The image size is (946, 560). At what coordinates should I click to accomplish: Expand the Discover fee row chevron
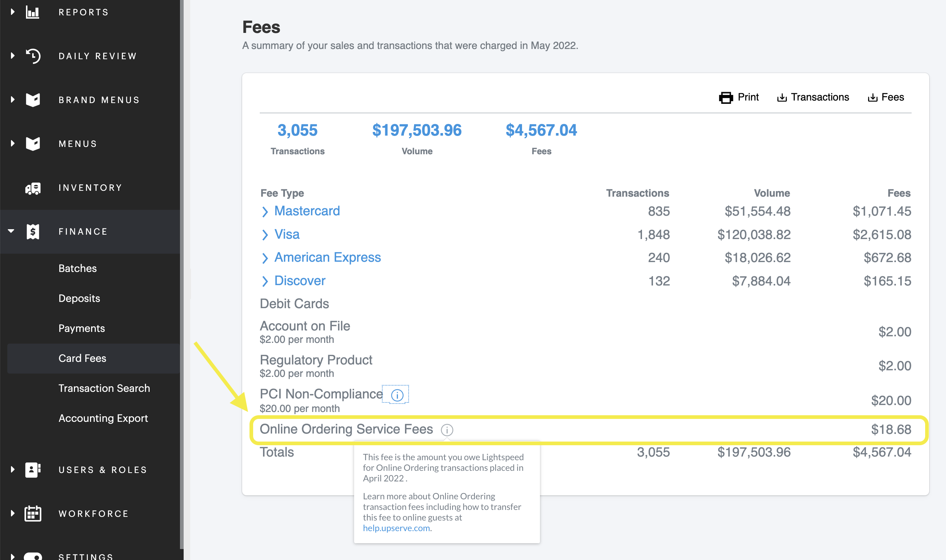[265, 281]
